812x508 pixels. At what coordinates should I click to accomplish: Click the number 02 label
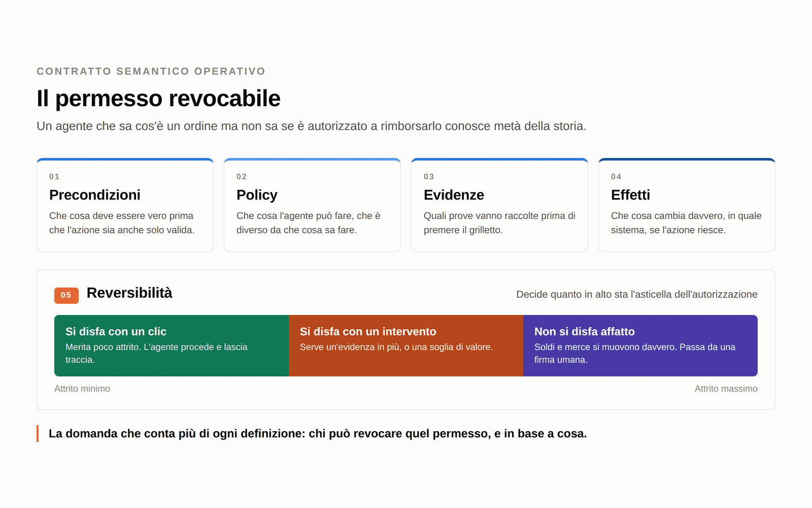[x=242, y=177]
